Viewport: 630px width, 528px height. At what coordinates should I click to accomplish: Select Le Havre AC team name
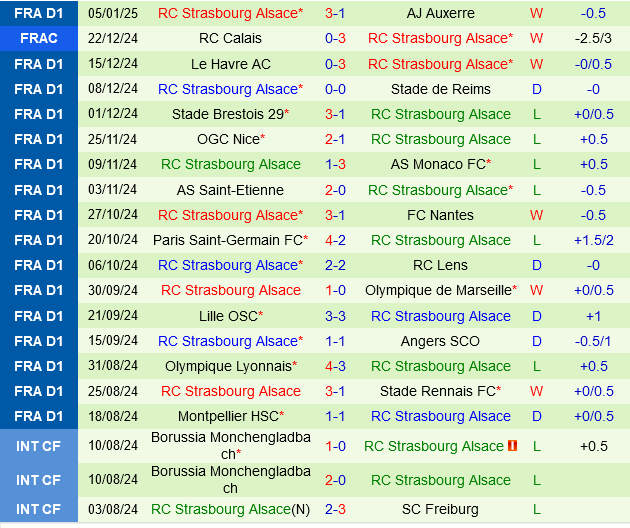pyautogui.click(x=230, y=64)
